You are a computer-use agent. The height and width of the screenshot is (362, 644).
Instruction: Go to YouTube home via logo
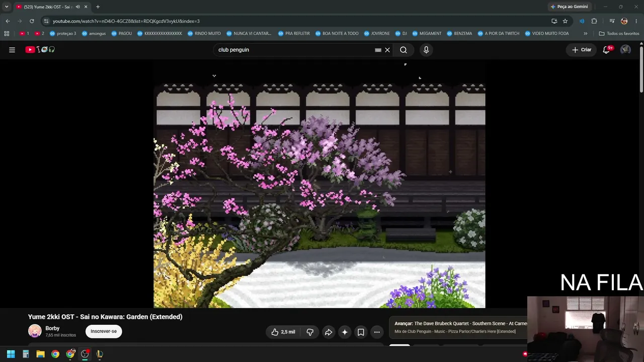[x=40, y=50]
